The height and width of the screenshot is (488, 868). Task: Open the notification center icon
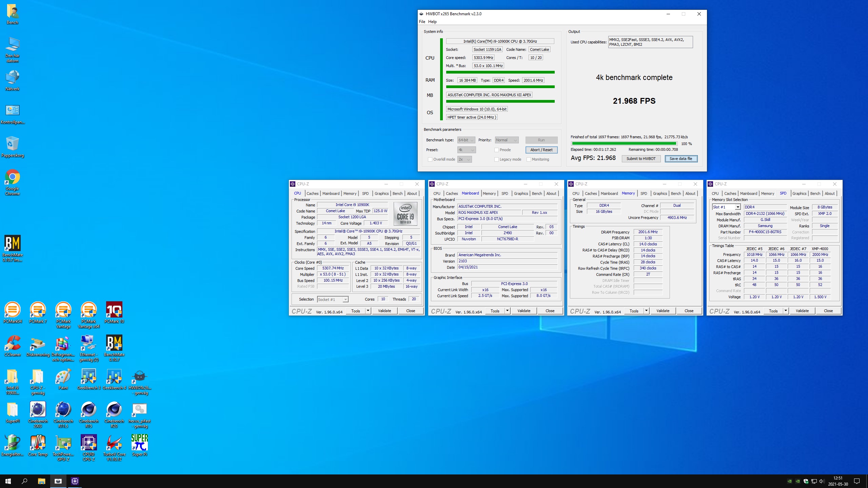click(x=857, y=481)
